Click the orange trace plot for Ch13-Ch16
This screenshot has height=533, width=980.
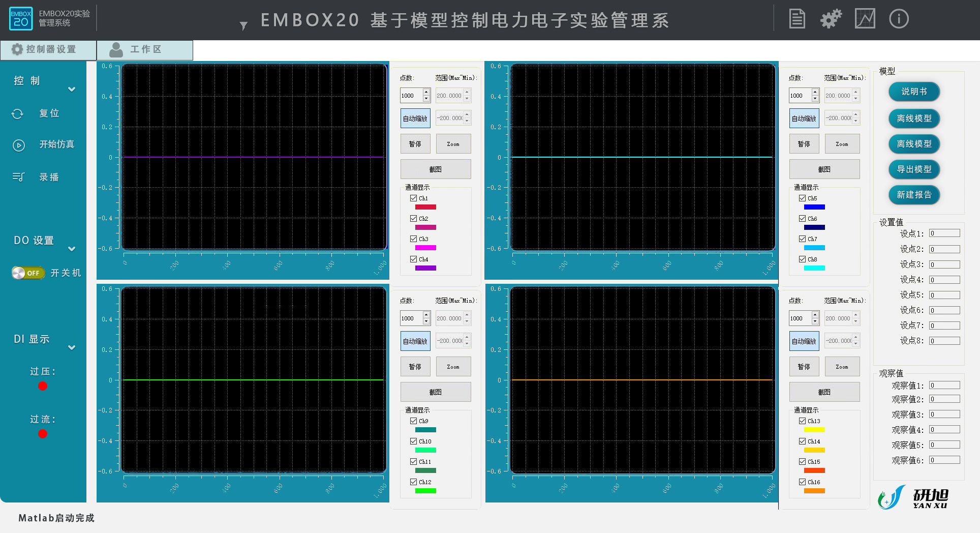[x=642, y=380]
